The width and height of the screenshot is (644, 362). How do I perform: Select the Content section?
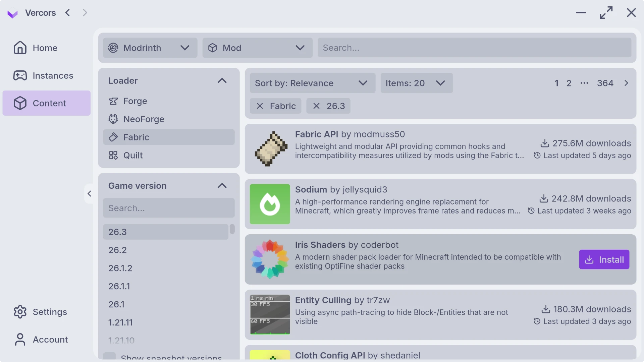click(x=47, y=103)
